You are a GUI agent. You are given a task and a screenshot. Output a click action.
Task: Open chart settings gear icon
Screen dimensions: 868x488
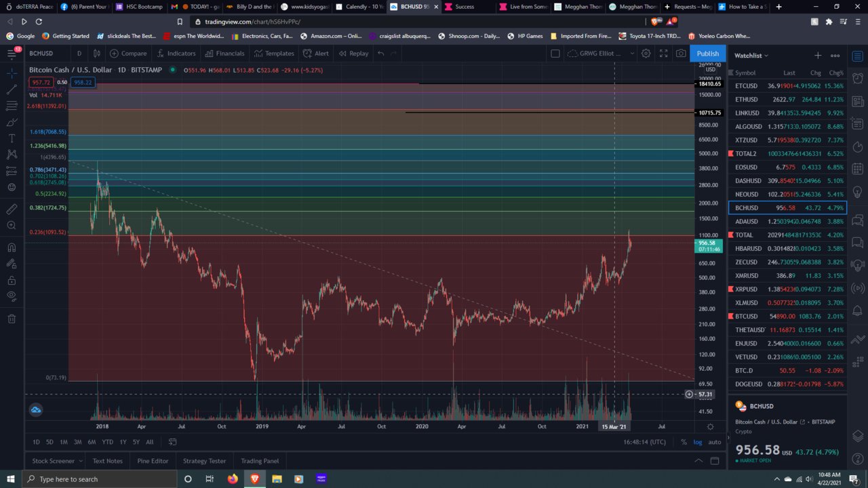pyautogui.click(x=646, y=54)
